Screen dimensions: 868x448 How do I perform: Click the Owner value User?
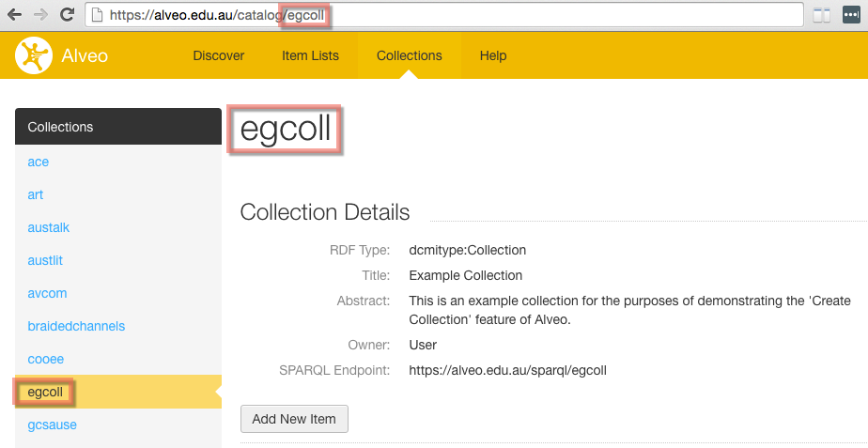pyautogui.click(x=423, y=345)
